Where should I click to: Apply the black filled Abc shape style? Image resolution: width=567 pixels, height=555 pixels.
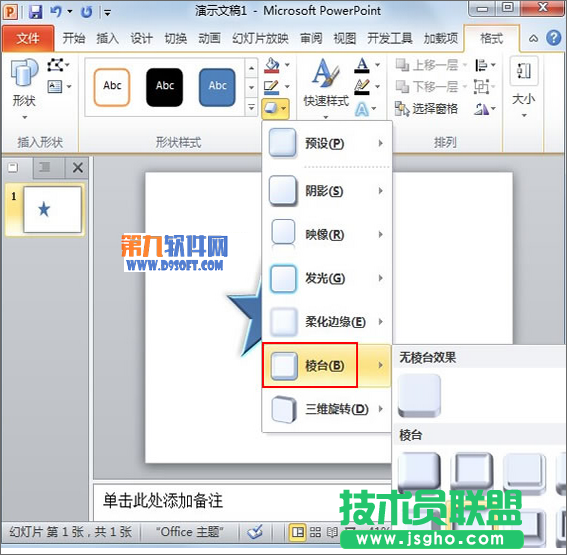165,87
